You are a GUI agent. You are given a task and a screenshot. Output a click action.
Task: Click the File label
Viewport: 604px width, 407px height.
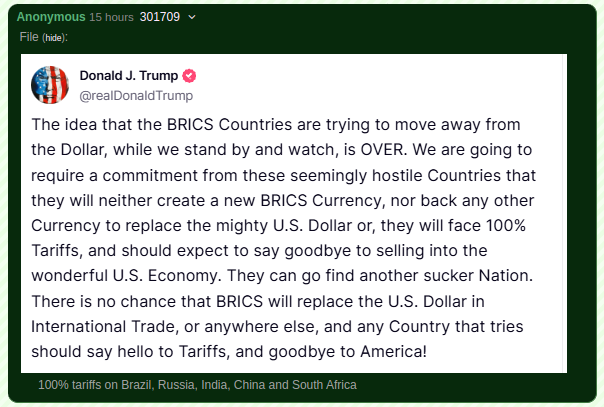click(29, 37)
